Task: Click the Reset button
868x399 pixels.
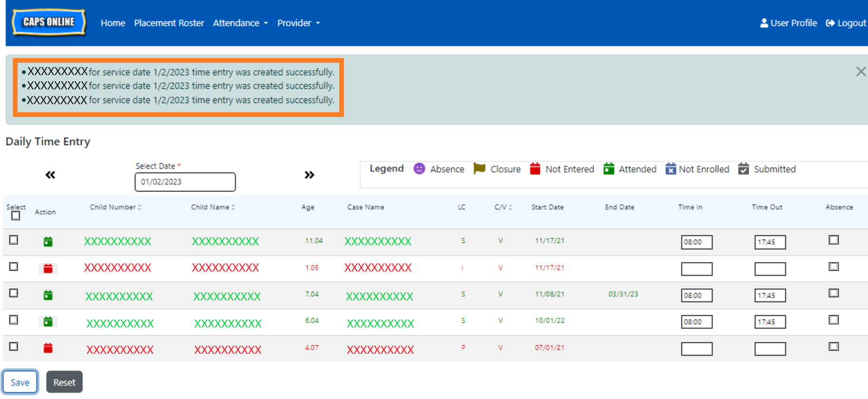Action: [64, 382]
